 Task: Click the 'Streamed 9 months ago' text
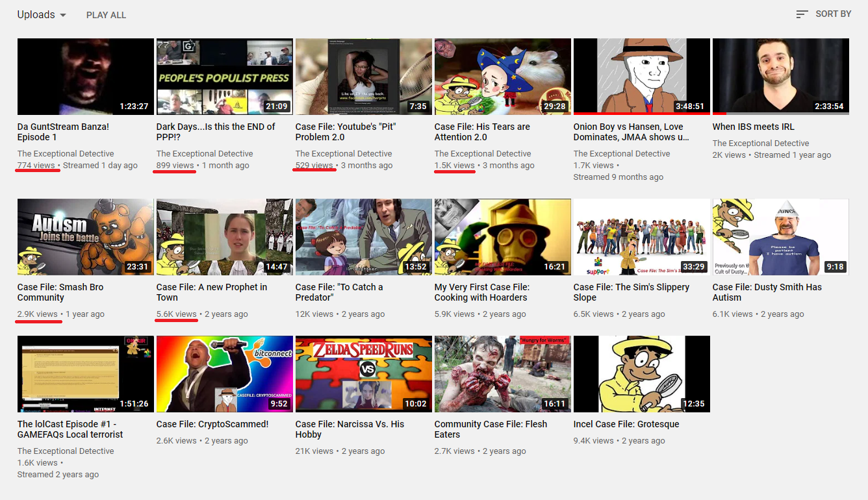[619, 177]
